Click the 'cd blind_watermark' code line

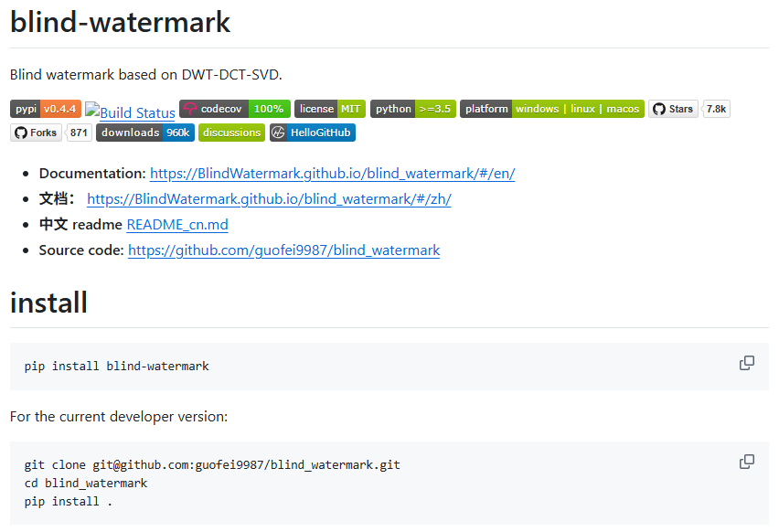pyautogui.click(x=86, y=484)
